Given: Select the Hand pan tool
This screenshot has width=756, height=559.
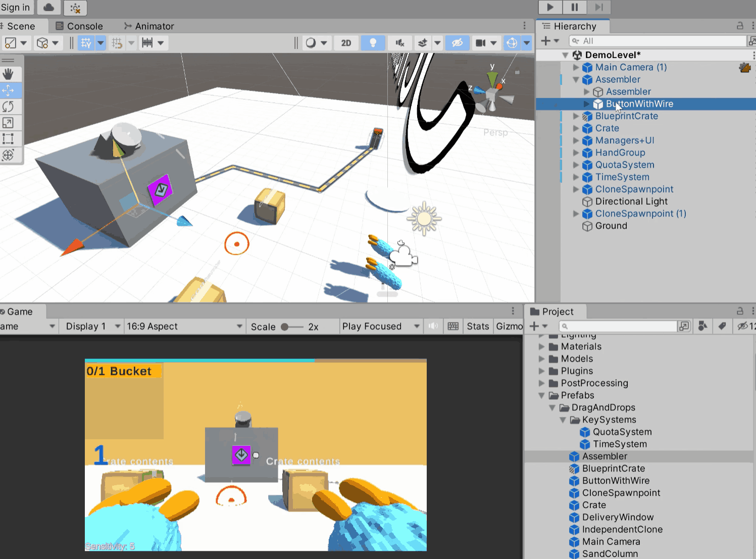Looking at the screenshot, I should pyautogui.click(x=10, y=74).
